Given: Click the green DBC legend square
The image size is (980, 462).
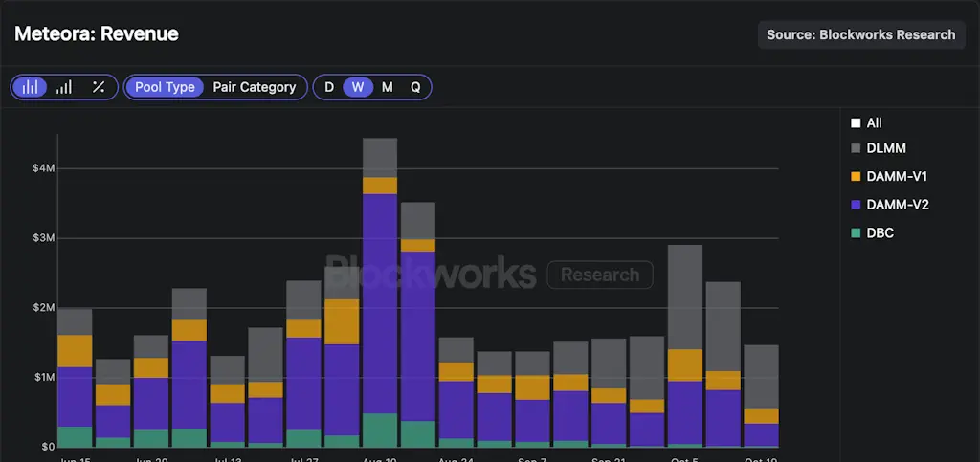Looking at the screenshot, I should coord(856,232).
